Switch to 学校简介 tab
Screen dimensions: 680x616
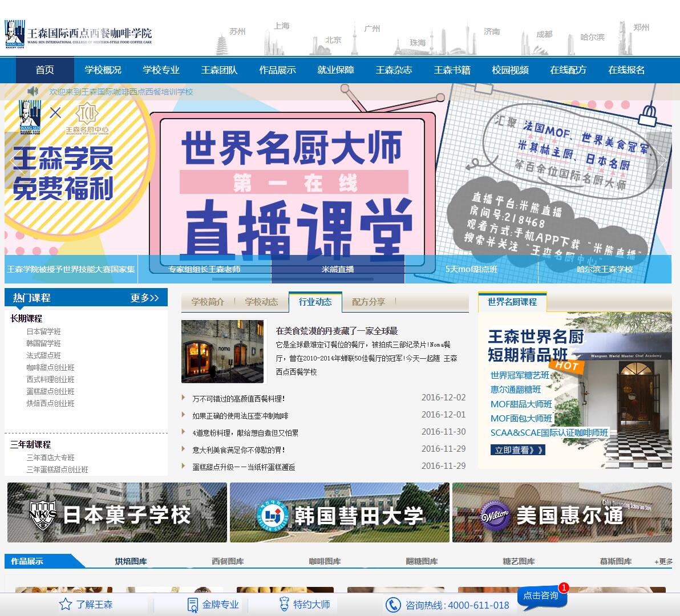coord(208,302)
